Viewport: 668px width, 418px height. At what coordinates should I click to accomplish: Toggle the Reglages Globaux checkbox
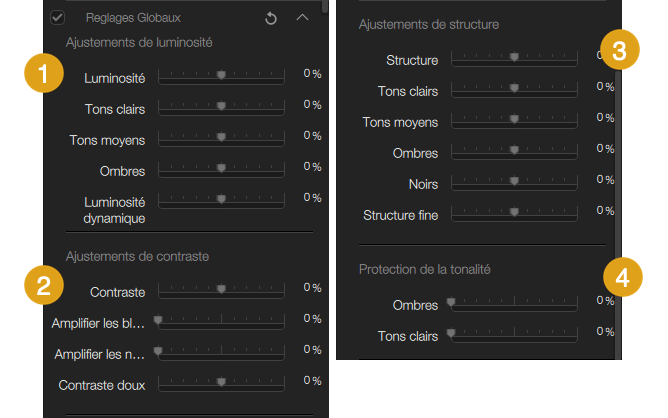coord(58,17)
